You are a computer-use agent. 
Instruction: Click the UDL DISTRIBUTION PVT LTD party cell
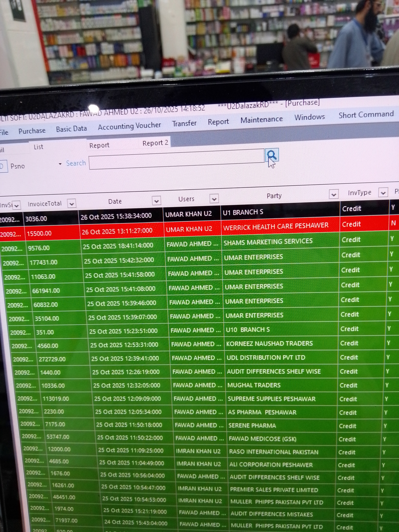pyautogui.click(x=266, y=358)
